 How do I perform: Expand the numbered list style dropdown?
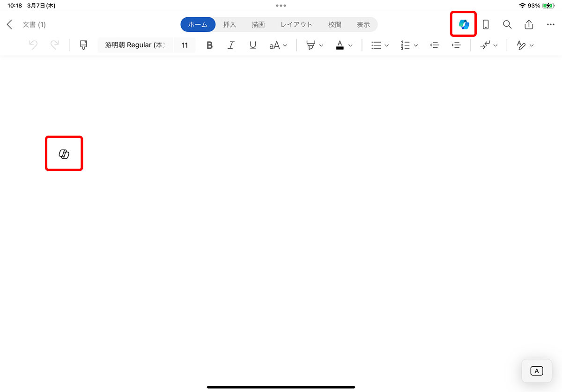[x=416, y=45]
